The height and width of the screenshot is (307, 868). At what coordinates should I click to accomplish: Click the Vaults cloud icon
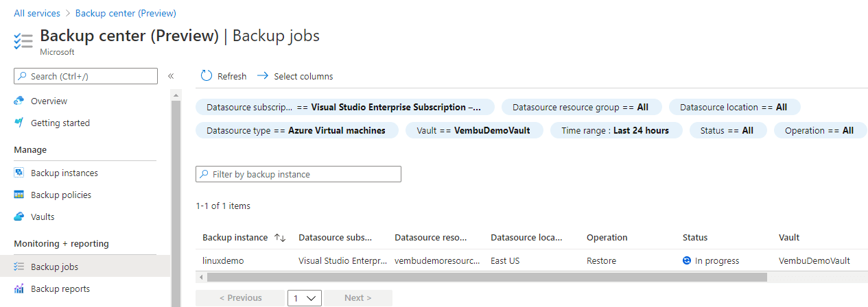coord(19,217)
